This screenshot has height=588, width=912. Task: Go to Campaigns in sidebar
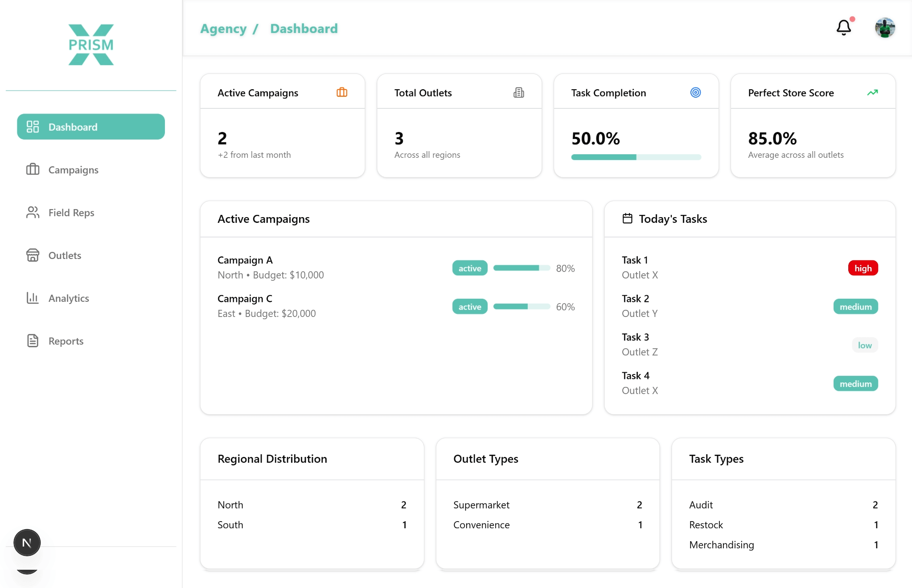click(x=73, y=170)
